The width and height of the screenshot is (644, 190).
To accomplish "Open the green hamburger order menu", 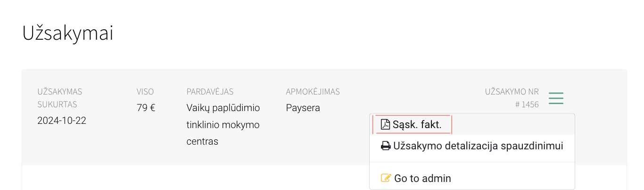I will point(556,98).
